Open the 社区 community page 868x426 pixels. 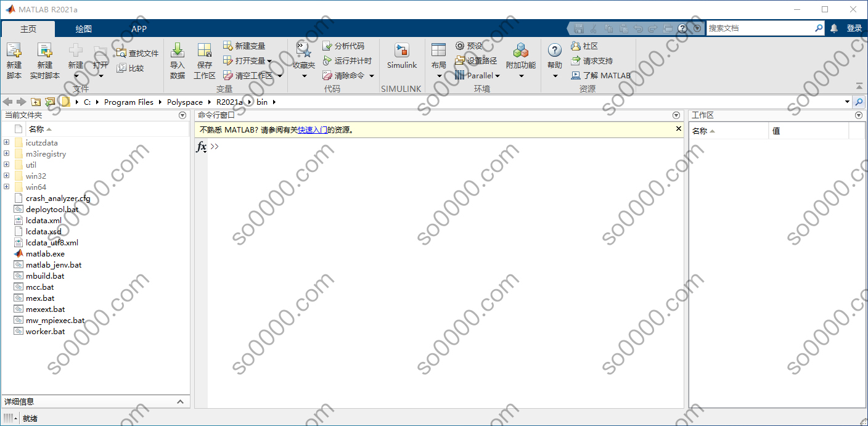point(584,46)
